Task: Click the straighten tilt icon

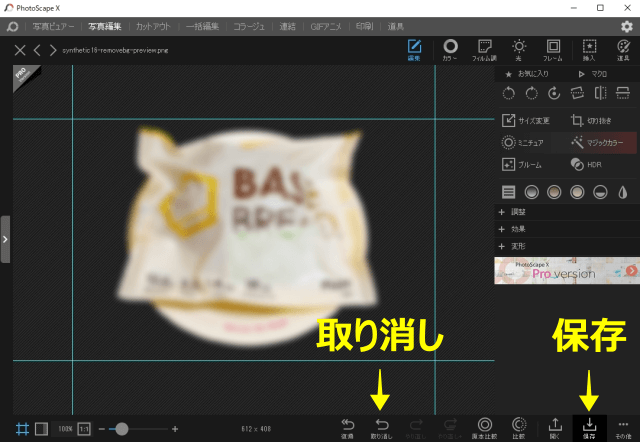Action: [577, 93]
